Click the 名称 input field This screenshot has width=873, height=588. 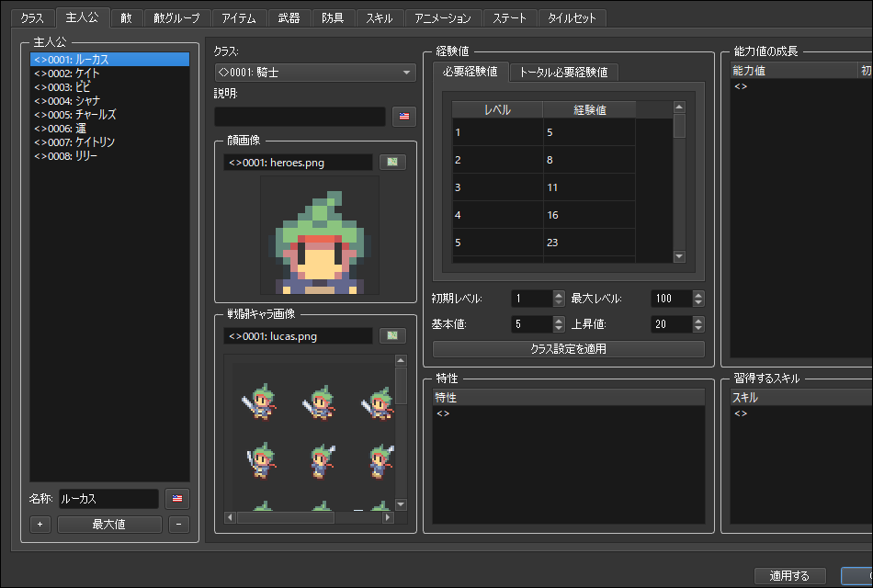pyautogui.click(x=108, y=499)
